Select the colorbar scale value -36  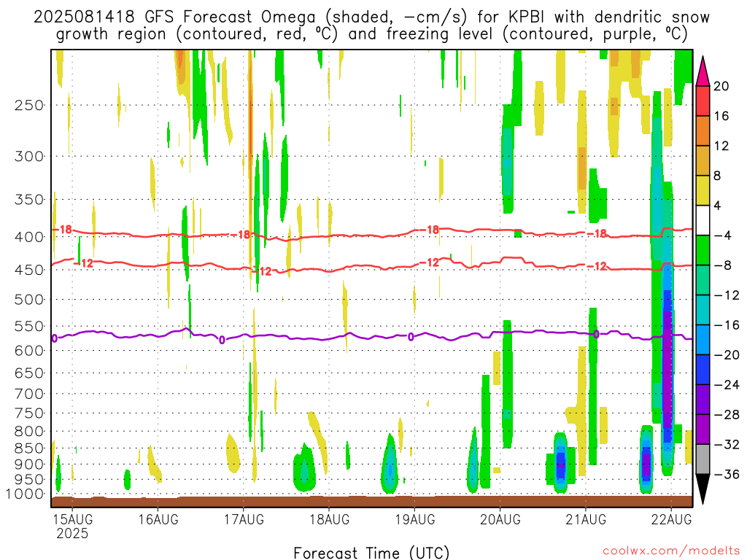727,474
